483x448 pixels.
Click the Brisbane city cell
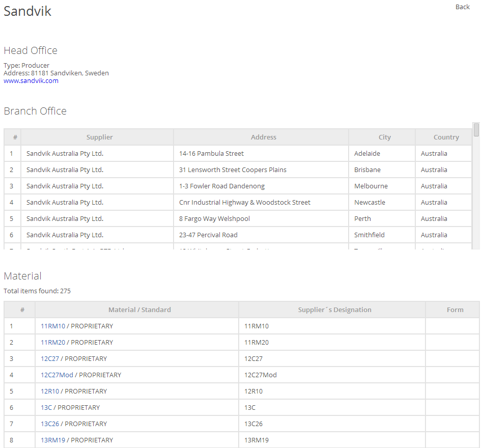point(382,170)
